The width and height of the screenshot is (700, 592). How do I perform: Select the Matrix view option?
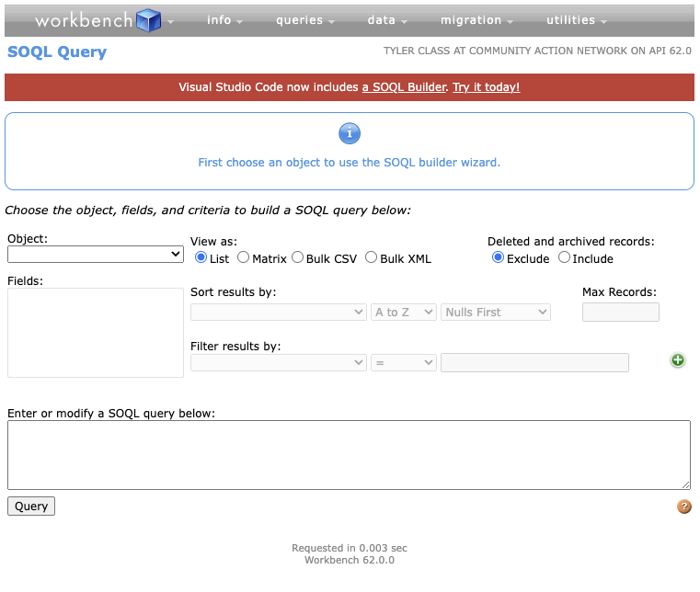click(243, 257)
